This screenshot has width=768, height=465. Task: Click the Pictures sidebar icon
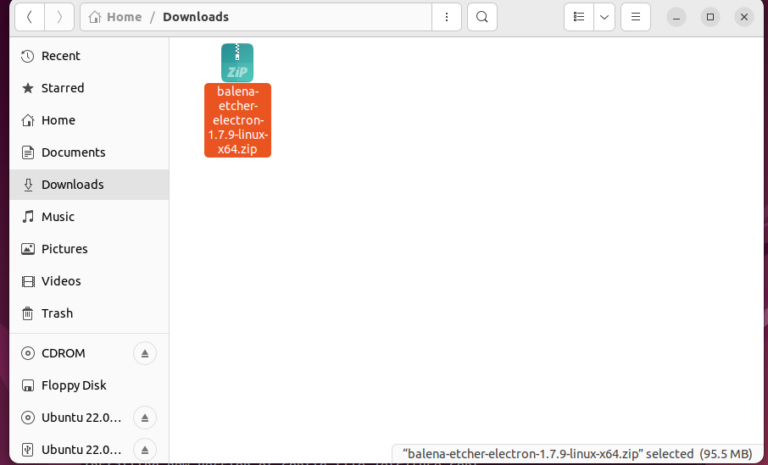(x=28, y=249)
